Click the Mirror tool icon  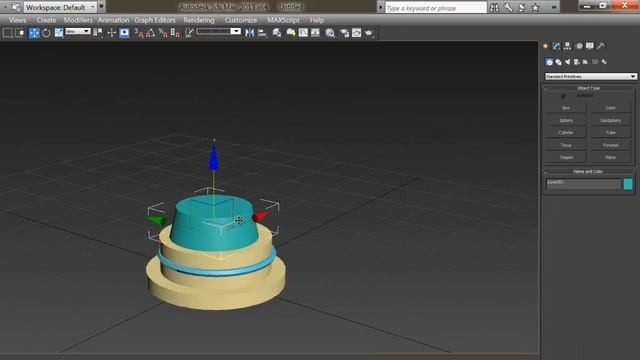249,33
